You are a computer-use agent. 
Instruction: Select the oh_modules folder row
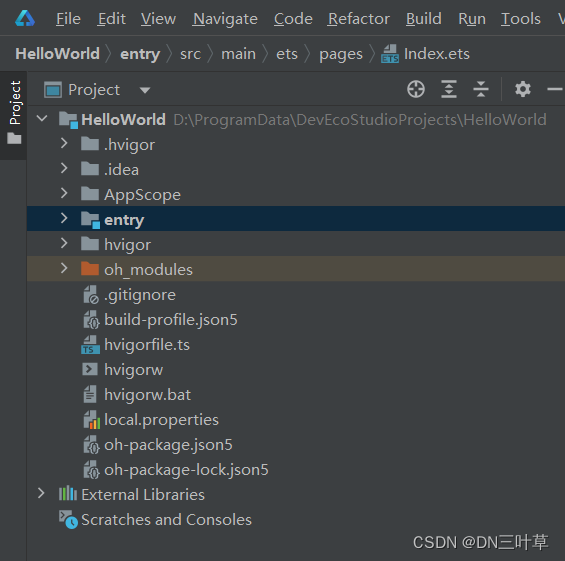coord(295,269)
